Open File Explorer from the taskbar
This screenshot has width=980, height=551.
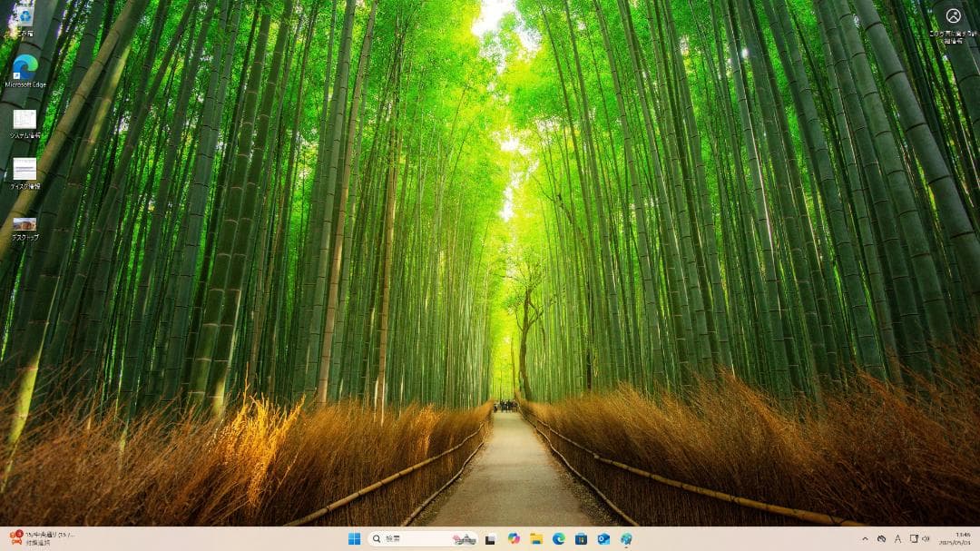pos(536,536)
